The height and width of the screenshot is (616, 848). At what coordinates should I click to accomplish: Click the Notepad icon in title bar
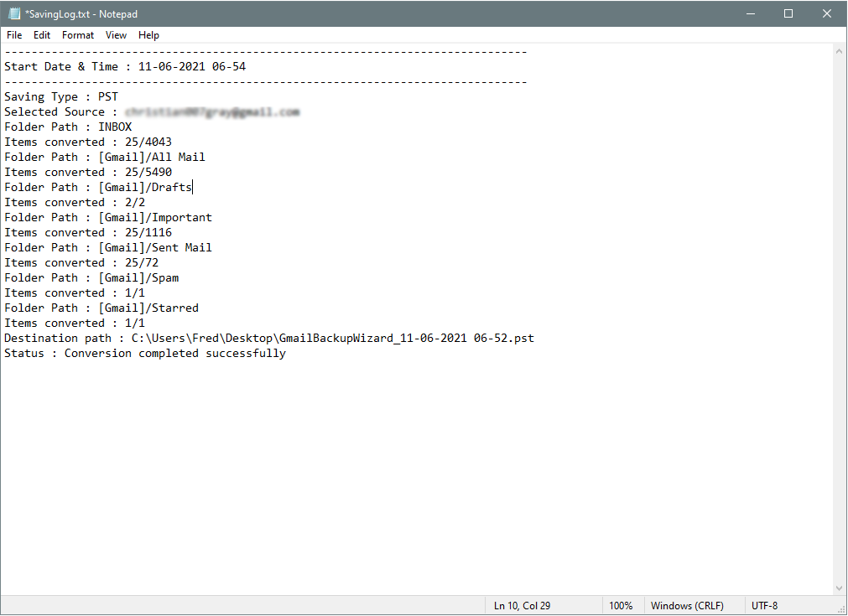click(13, 13)
